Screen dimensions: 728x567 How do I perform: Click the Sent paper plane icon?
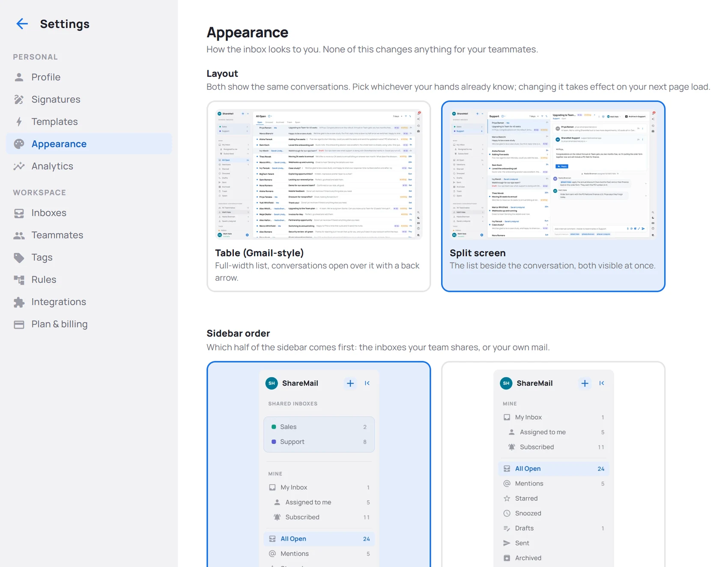pos(507,543)
